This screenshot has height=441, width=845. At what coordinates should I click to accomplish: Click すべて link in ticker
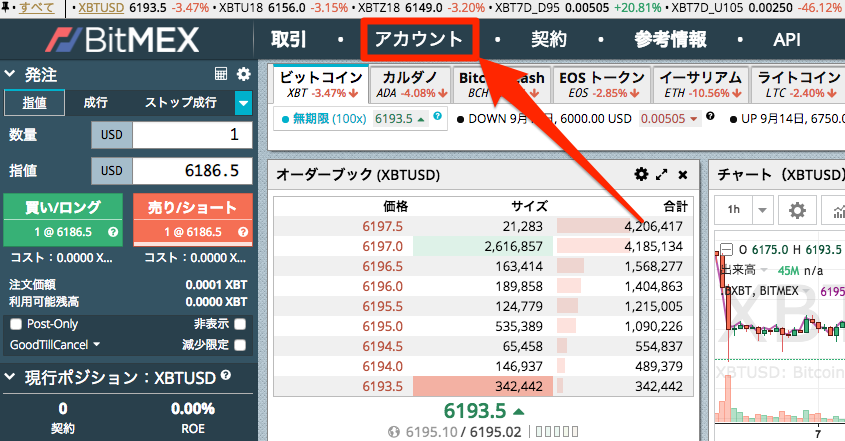pyautogui.click(x=37, y=8)
